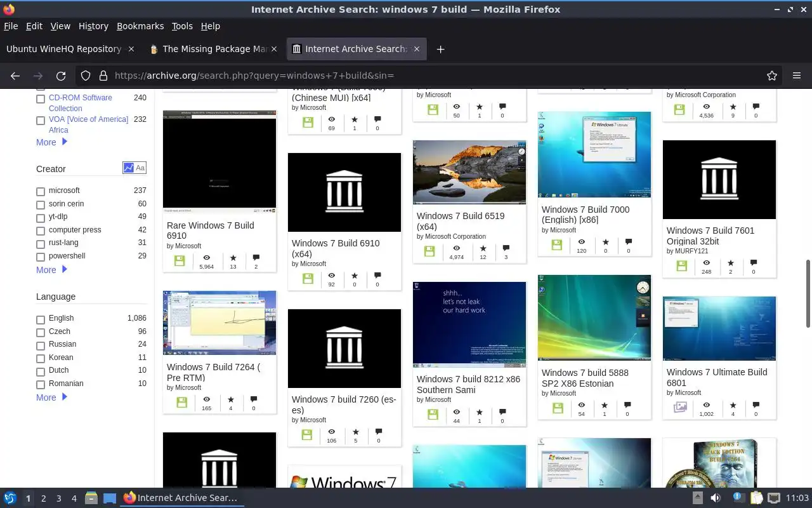Click views eye icon on Windows 7 Build 6519 card
This screenshot has height=508, width=812.
[456, 248]
